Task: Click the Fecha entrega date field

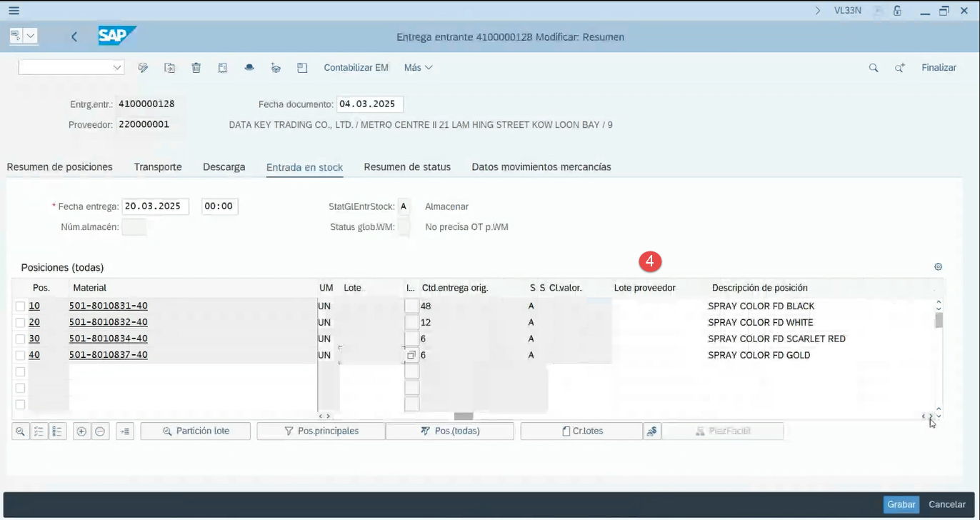Action: (155, 206)
